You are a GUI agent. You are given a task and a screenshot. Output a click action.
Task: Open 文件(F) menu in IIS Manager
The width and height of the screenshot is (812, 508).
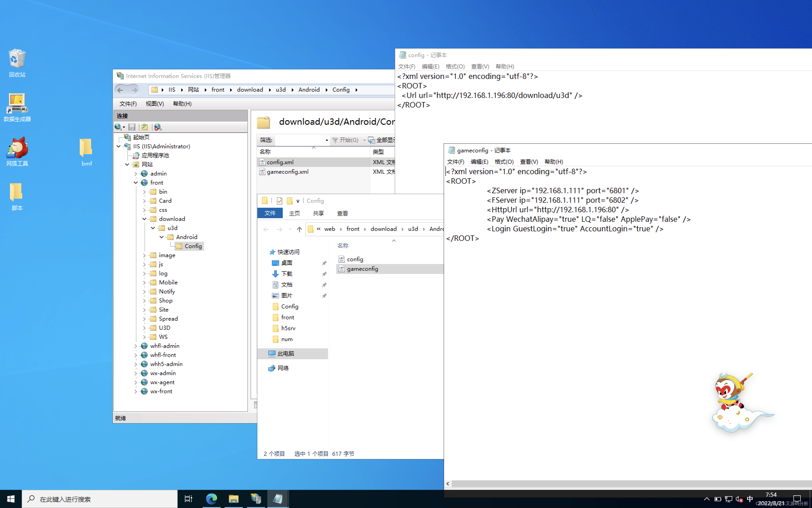[x=128, y=103]
